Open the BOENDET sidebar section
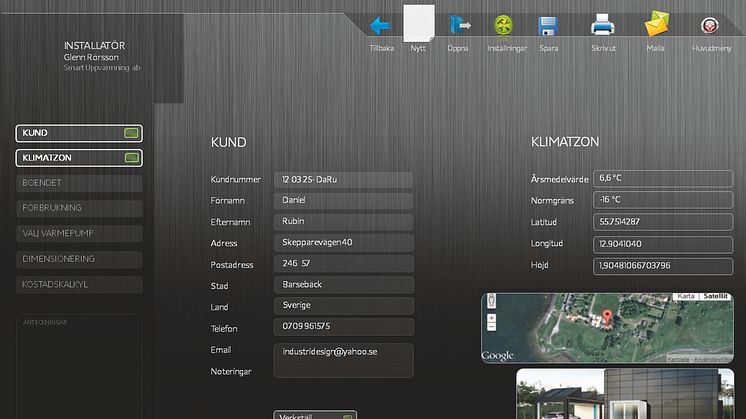 tap(79, 183)
